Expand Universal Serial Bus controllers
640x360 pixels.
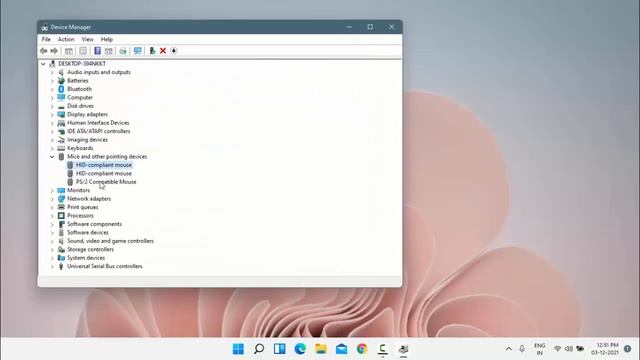tap(52, 267)
